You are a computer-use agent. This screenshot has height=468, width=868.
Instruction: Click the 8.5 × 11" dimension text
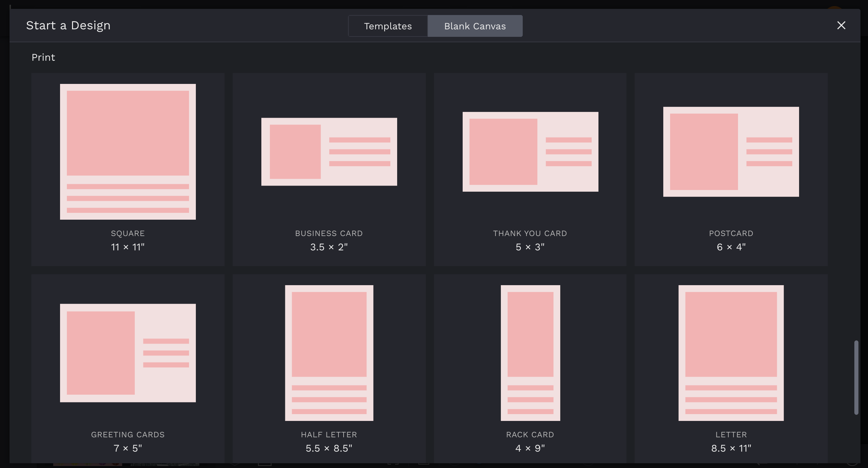(731, 448)
